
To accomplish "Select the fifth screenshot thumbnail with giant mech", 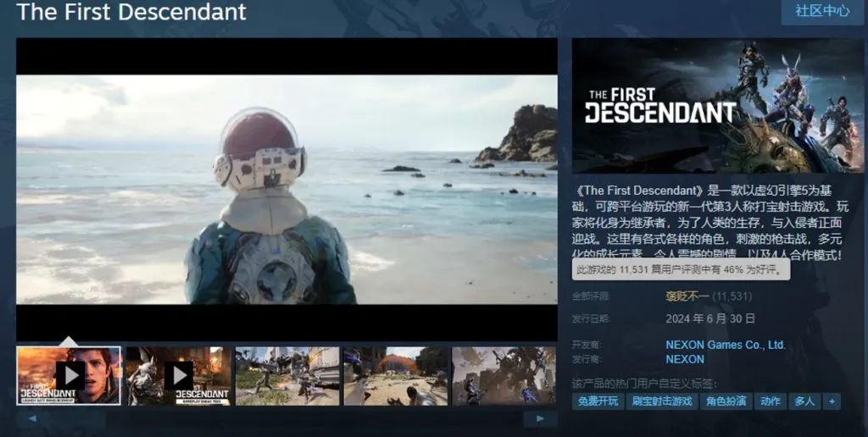I will pos(504,375).
